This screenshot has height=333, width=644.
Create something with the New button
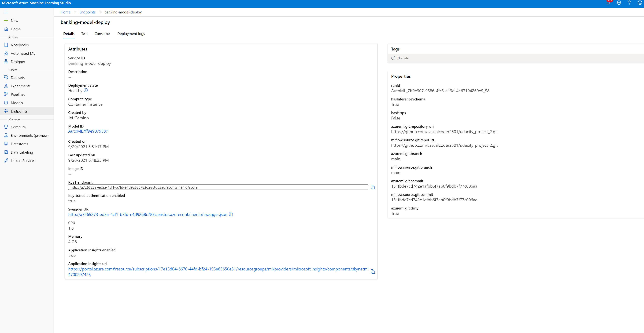tap(14, 20)
